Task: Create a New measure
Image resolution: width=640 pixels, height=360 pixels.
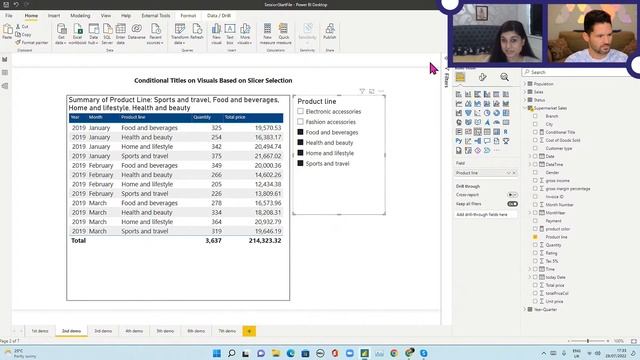Action: 267,33
